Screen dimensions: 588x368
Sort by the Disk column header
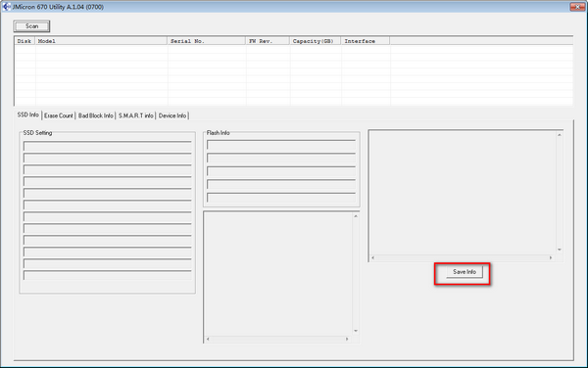pos(24,41)
